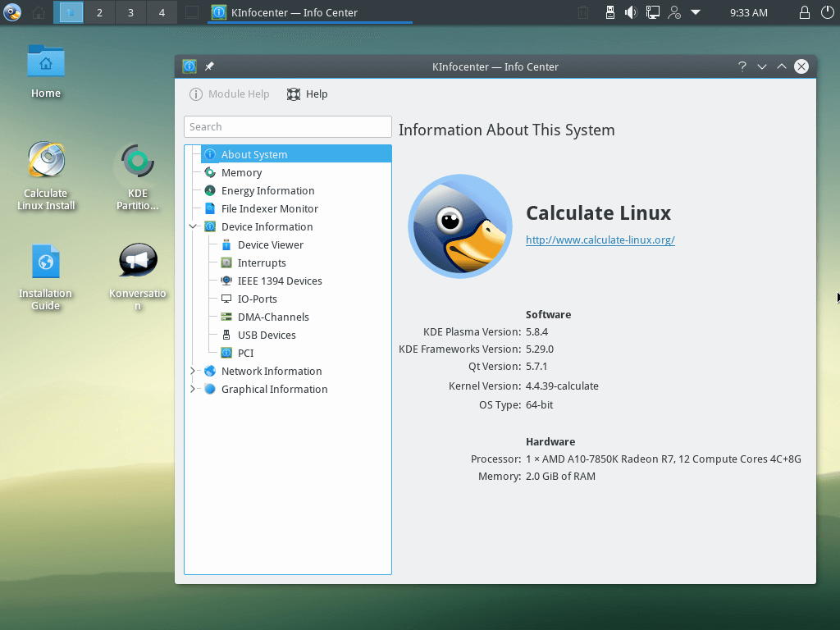The image size is (840, 630).
Task: Click the Help toolbar button
Action: 308,94
